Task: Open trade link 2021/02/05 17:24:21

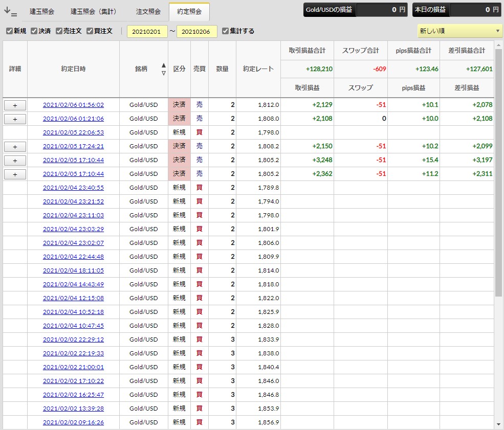Action: pyautogui.click(x=73, y=146)
